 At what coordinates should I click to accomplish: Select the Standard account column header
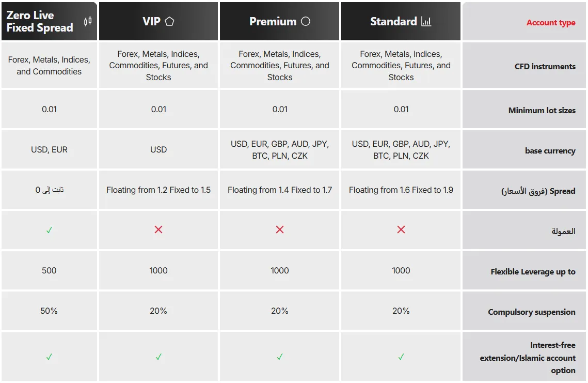(401, 21)
